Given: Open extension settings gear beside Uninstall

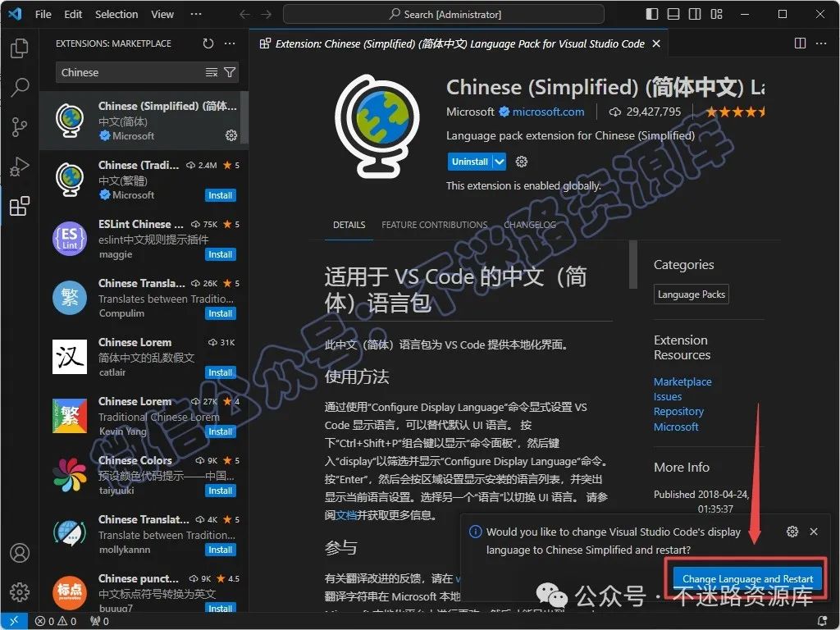Looking at the screenshot, I should (x=521, y=162).
